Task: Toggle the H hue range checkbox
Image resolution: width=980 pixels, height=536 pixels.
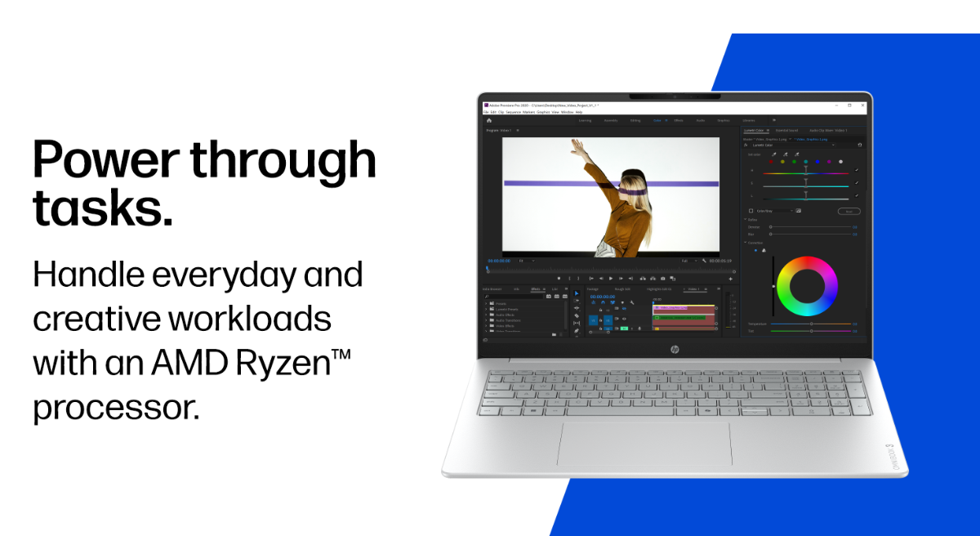Action: 857,170
